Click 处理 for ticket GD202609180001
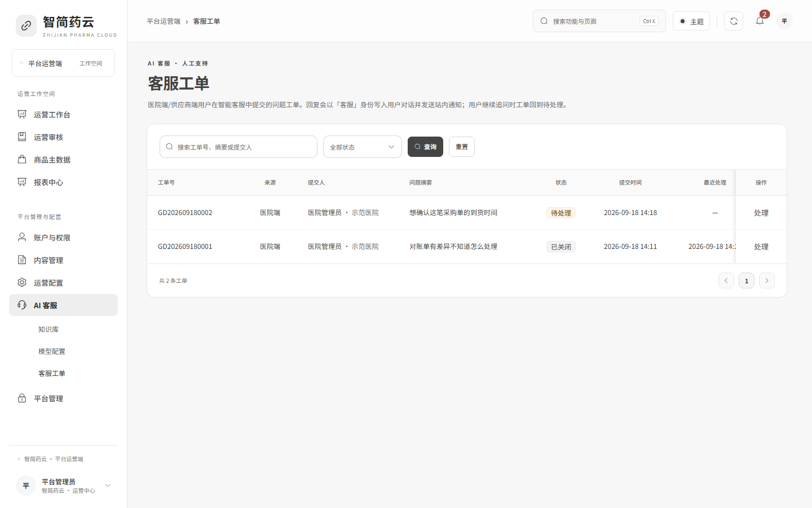The image size is (812, 508). point(761,247)
